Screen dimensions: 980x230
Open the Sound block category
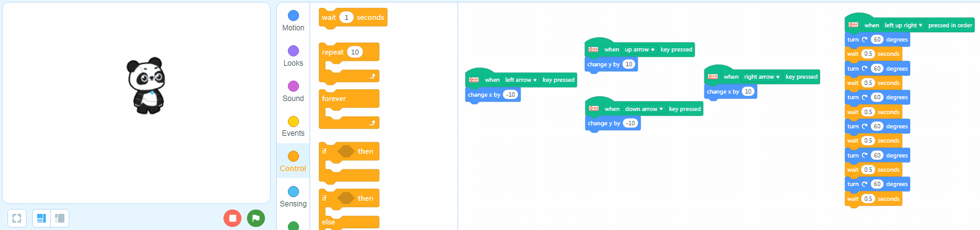[x=293, y=91]
